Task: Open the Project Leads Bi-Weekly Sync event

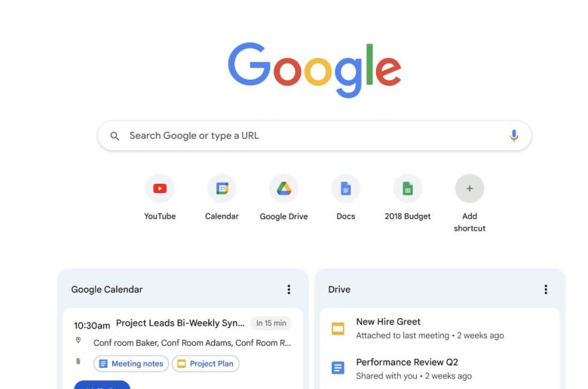Action: (x=180, y=323)
